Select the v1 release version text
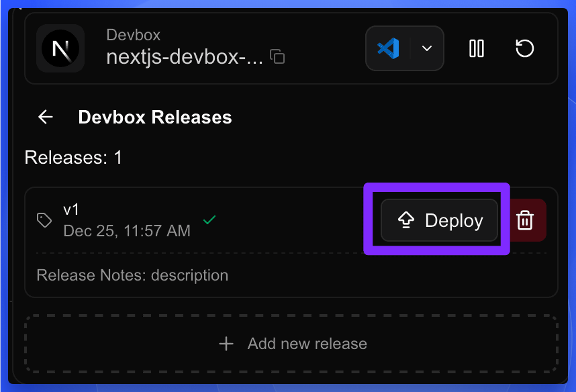 point(71,210)
